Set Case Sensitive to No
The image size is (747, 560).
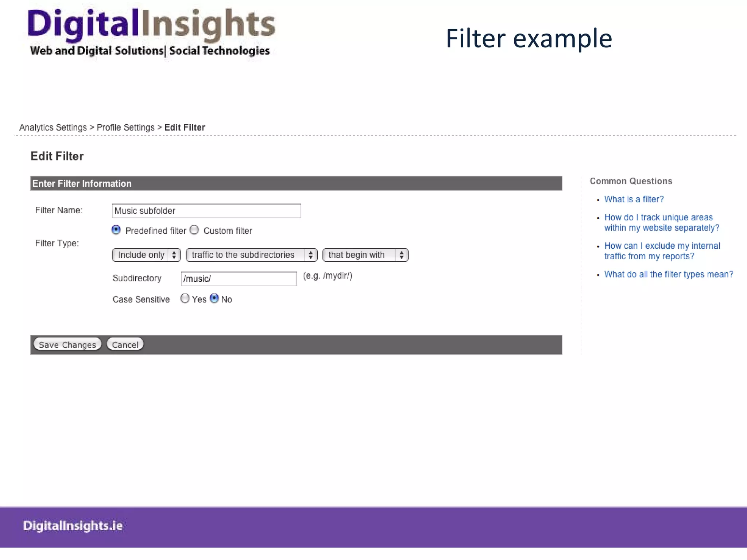point(214,299)
